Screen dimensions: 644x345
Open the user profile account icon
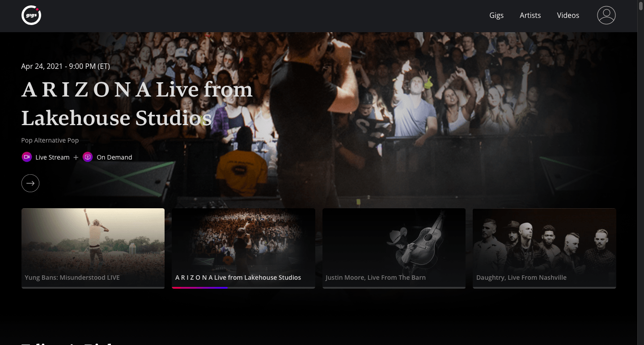tap(606, 15)
